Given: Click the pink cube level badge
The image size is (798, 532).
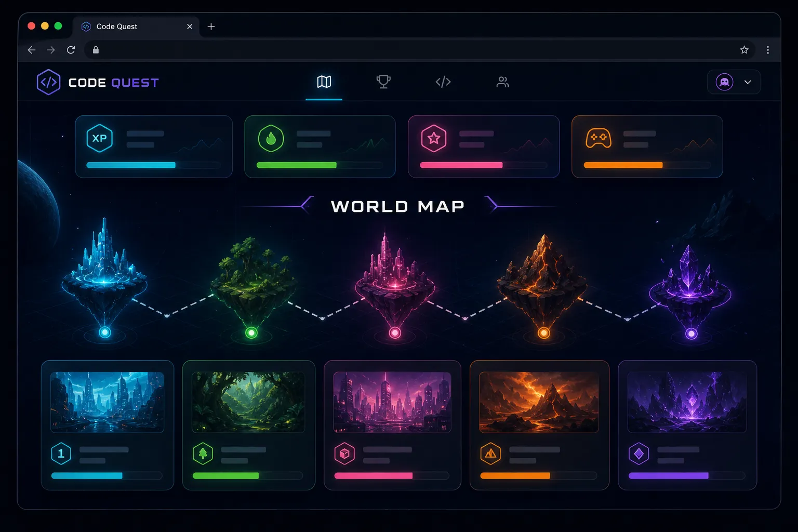Looking at the screenshot, I should click(x=344, y=454).
